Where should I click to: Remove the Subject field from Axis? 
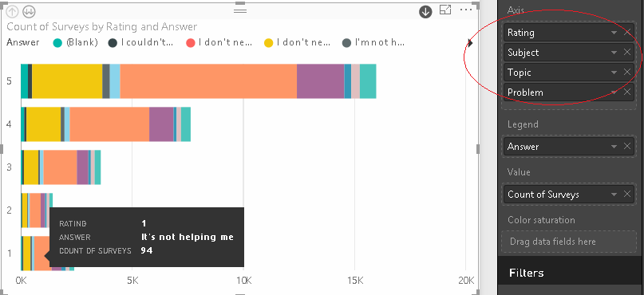pyautogui.click(x=627, y=52)
